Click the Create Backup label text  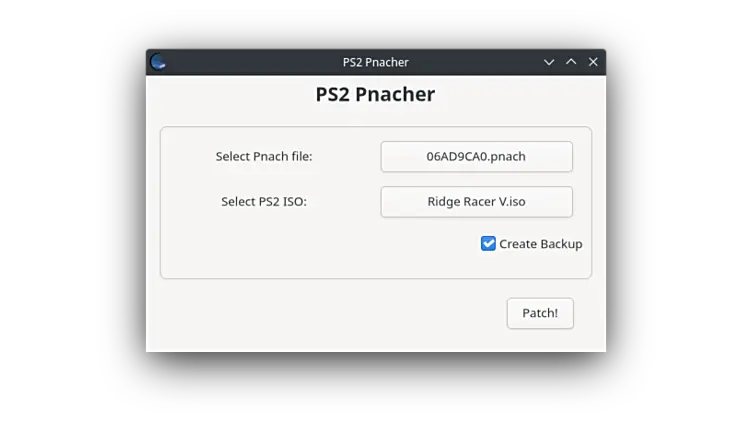pos(540,244)
